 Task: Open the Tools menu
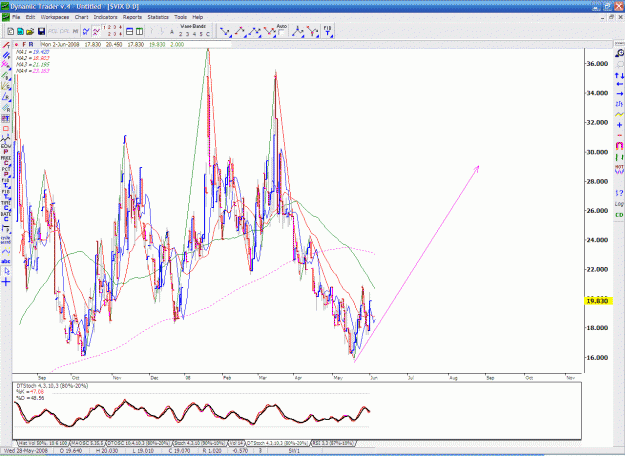pos(180,17)
